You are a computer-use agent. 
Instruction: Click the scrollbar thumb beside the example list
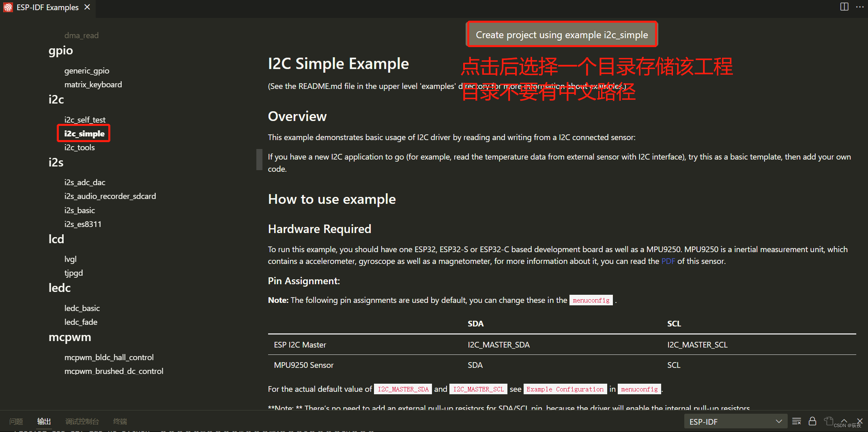pos(259,160)
